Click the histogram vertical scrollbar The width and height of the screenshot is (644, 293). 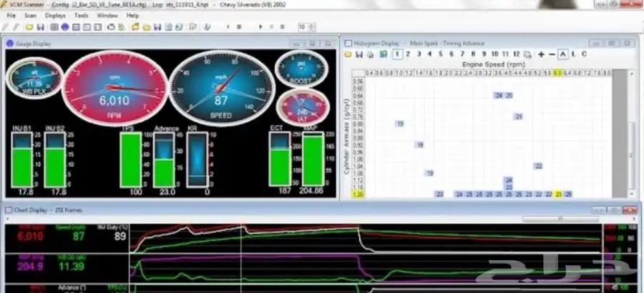point(630,143)
